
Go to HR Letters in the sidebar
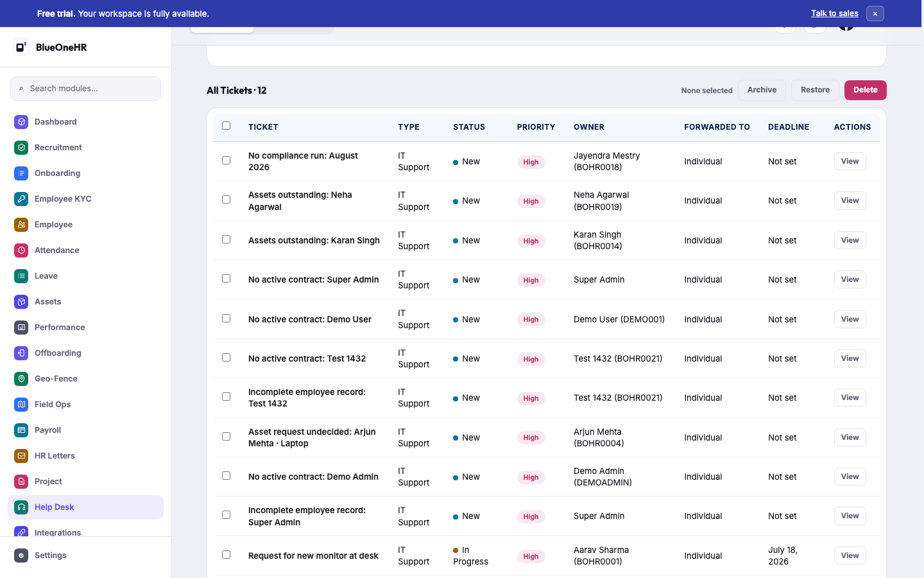click(x=85, y=456)
